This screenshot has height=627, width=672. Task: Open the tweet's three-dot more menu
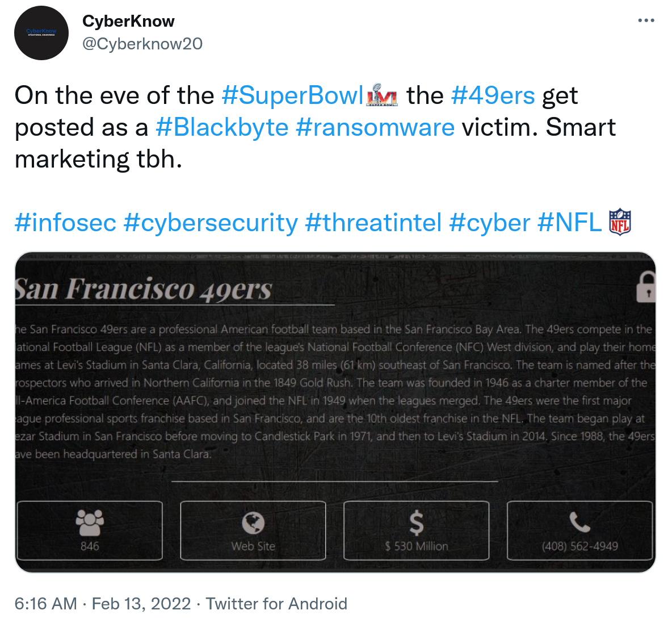[x=646, y=20]
